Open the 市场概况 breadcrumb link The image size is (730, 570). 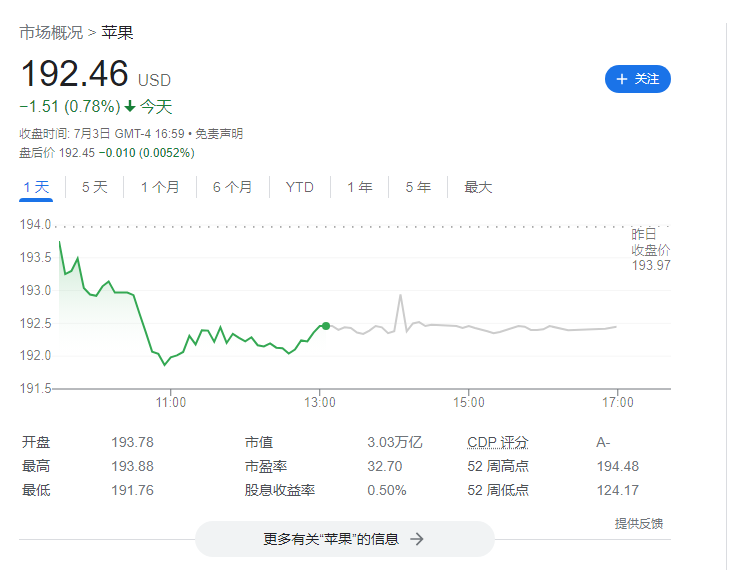(51, 33)
